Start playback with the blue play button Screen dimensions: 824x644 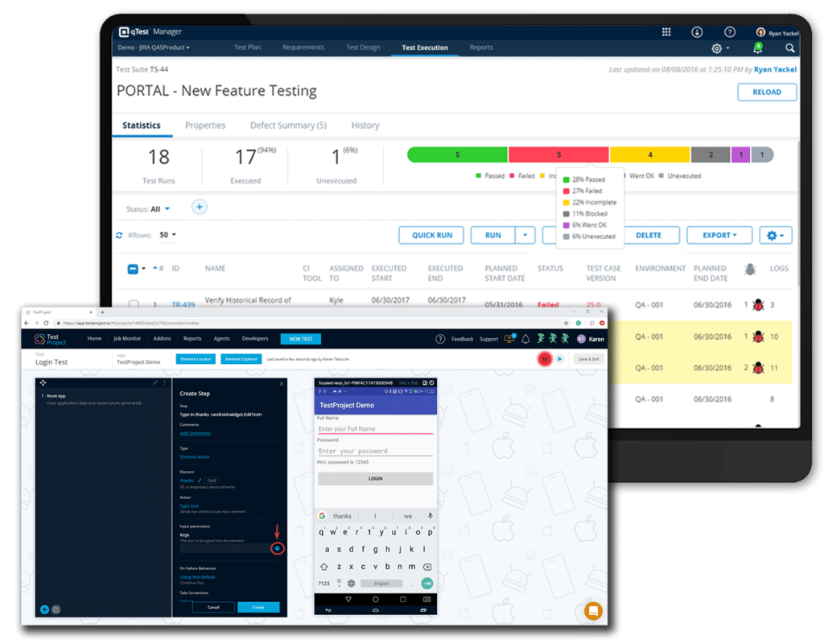tap(560, 359)
